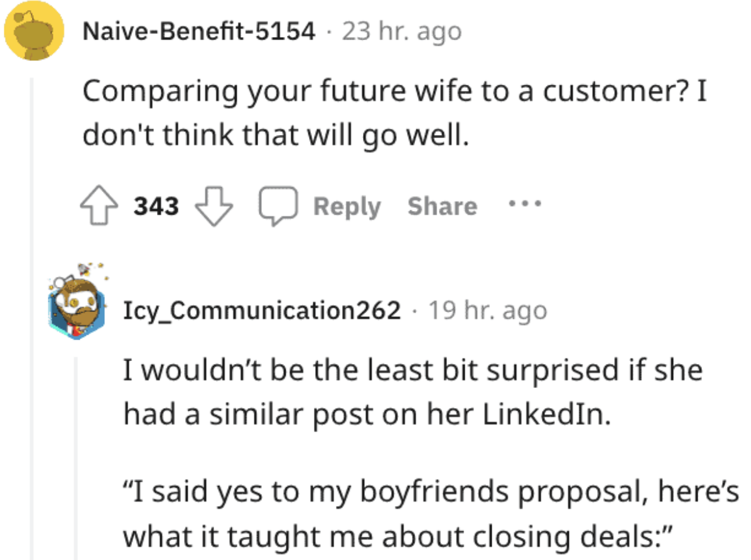This screenshot has height=560, width=751.
Task: Visit the Icy_Communication262 username link
Action: tap(262, 310)
